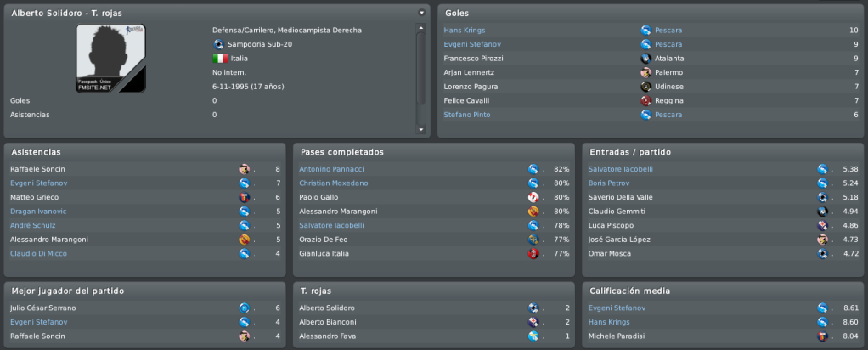Click the Italia flag icon
Image resolution: width=868 pixels, height=350 pixels.
[x=220, y=58]
